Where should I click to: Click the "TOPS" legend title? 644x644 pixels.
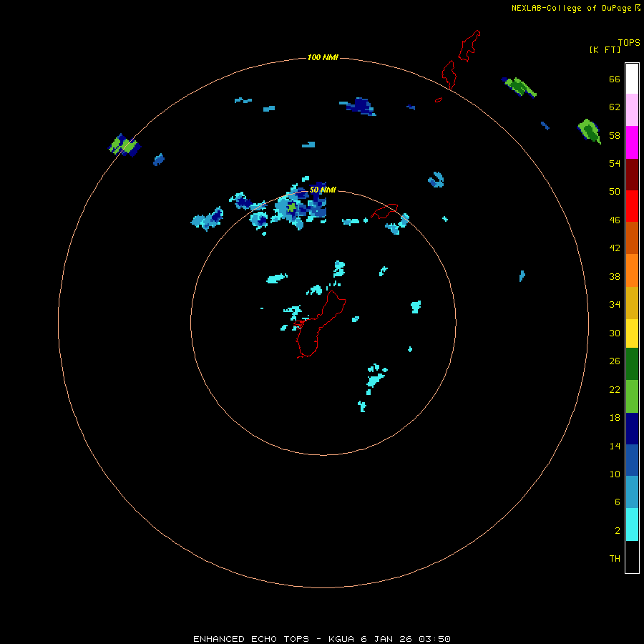click(x=629, y=42)
